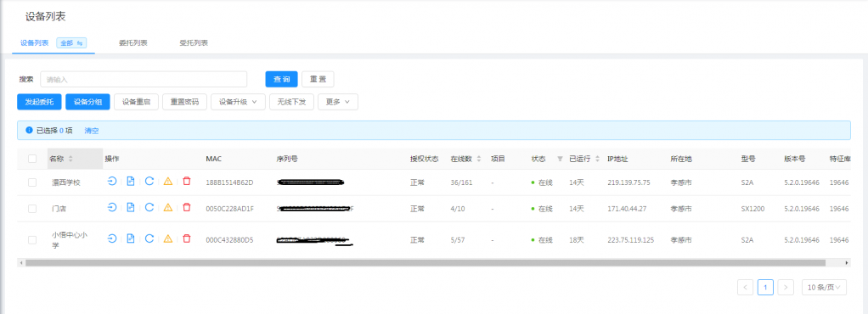Click the horizontal table scrollbar
Viewport: 868px width, 314px height.
coord(426,262)
